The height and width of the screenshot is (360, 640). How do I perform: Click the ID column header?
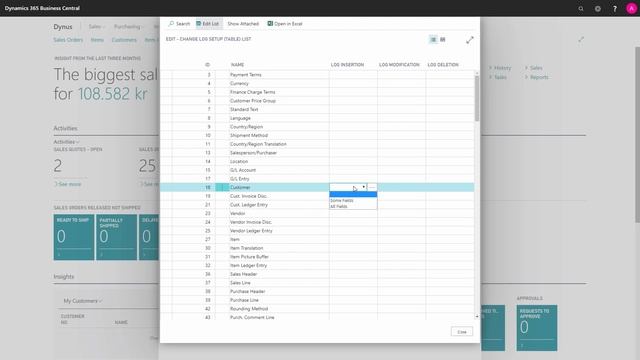(207, 65)
